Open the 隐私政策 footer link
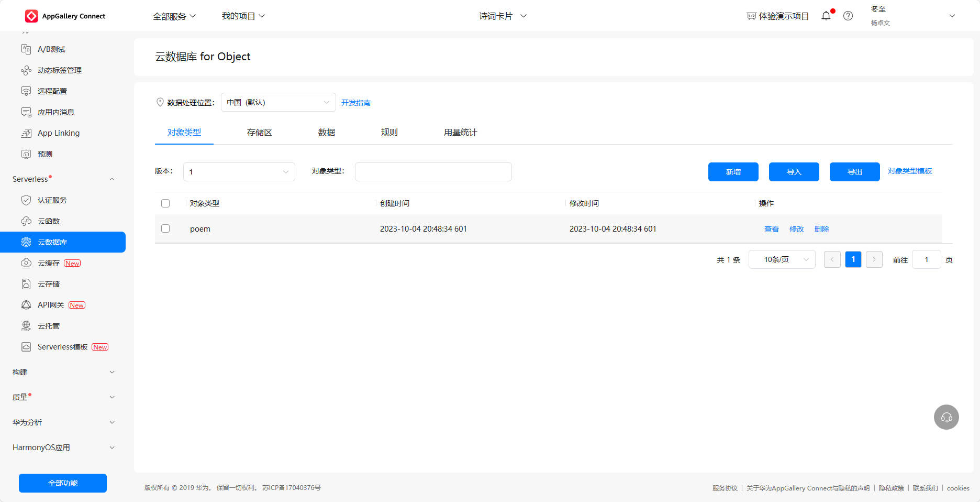This screenshot has width=980, height=502. point(892,488)
